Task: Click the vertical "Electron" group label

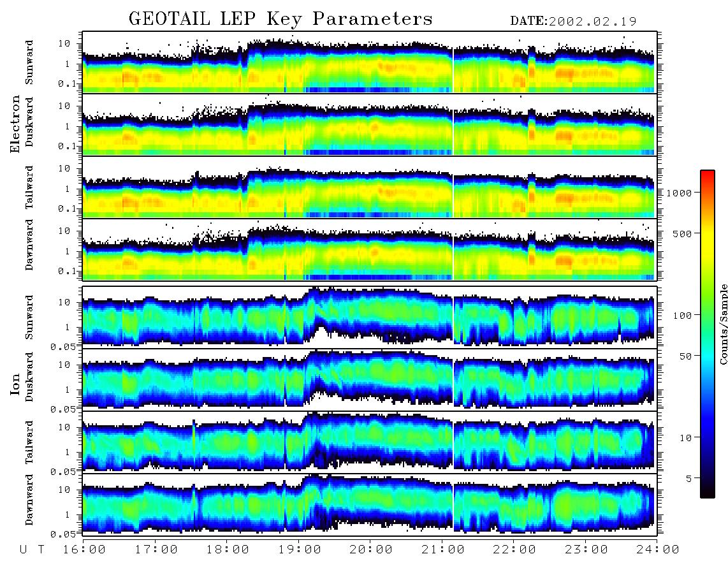Action: [15, 124]
